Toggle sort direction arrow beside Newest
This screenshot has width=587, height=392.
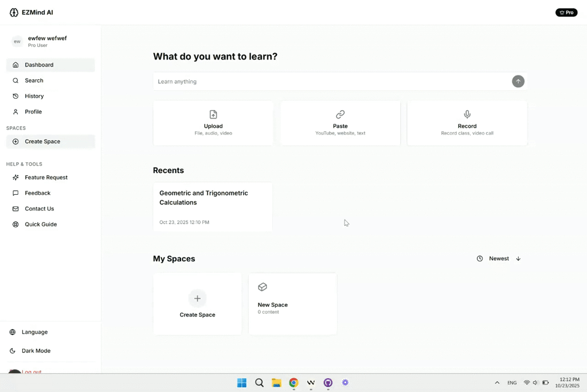point(518,259)
